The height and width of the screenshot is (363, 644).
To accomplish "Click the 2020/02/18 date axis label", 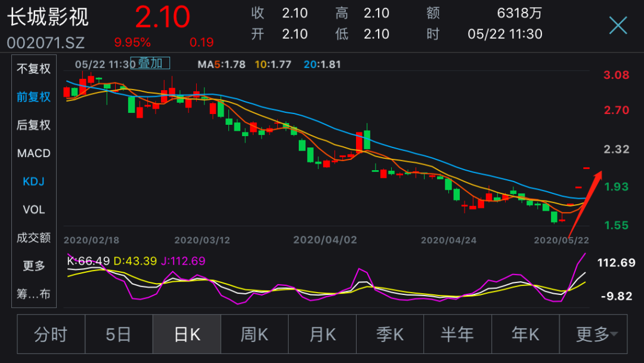I will (91, 240).
